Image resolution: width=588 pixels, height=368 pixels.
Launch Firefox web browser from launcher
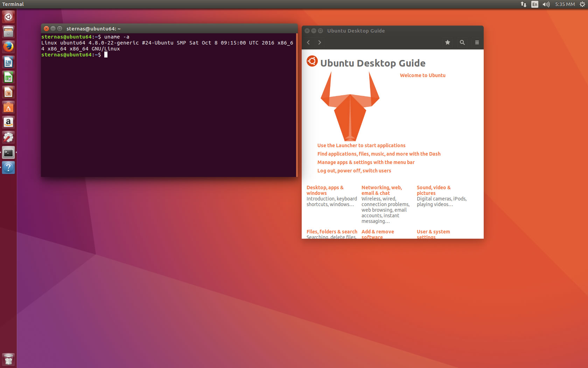click(x=8, y=47)
